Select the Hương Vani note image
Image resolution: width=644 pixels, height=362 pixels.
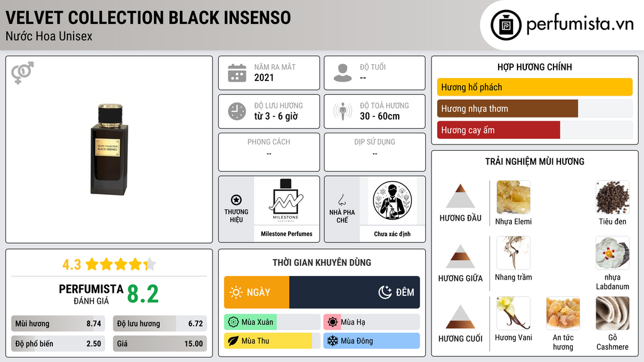(513, 313)
